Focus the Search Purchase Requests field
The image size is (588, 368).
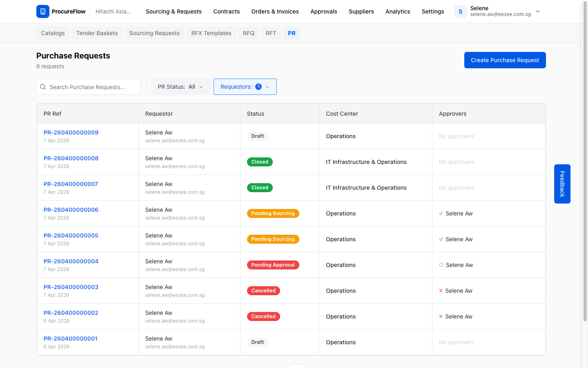[89, 87]
